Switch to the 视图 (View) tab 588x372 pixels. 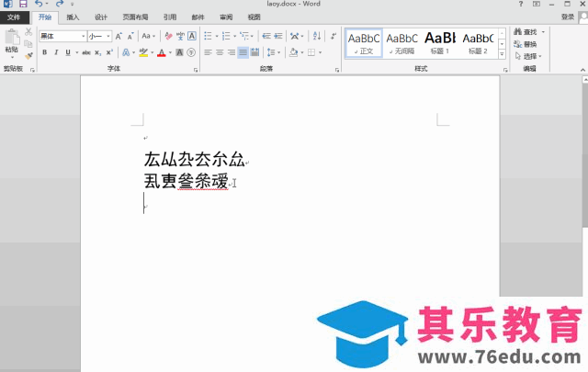pyautogui.click(x=254, y=17)
